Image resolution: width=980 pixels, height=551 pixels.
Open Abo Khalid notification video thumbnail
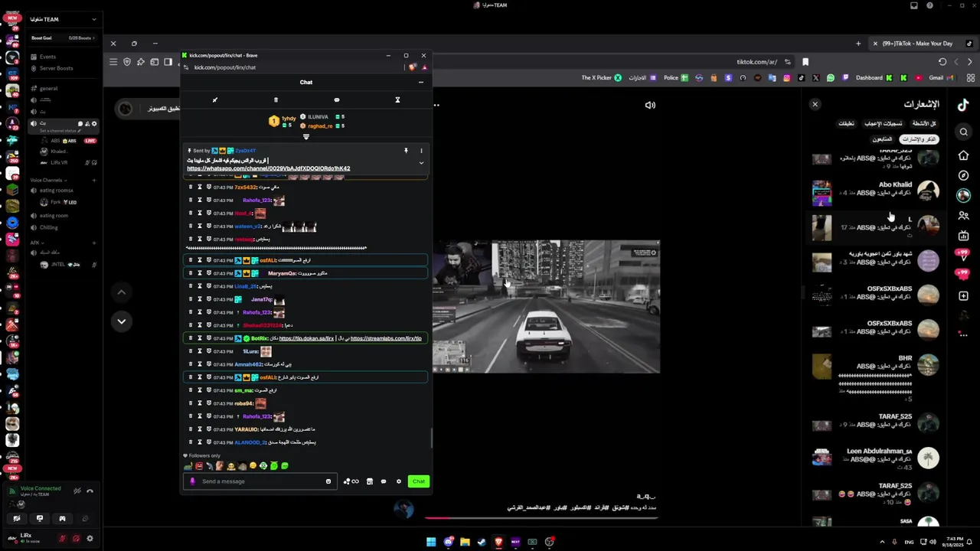pos(822,193)
